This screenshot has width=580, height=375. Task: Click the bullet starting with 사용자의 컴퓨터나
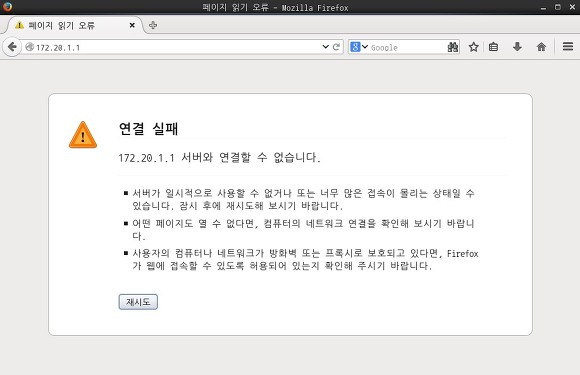[305, 260]
